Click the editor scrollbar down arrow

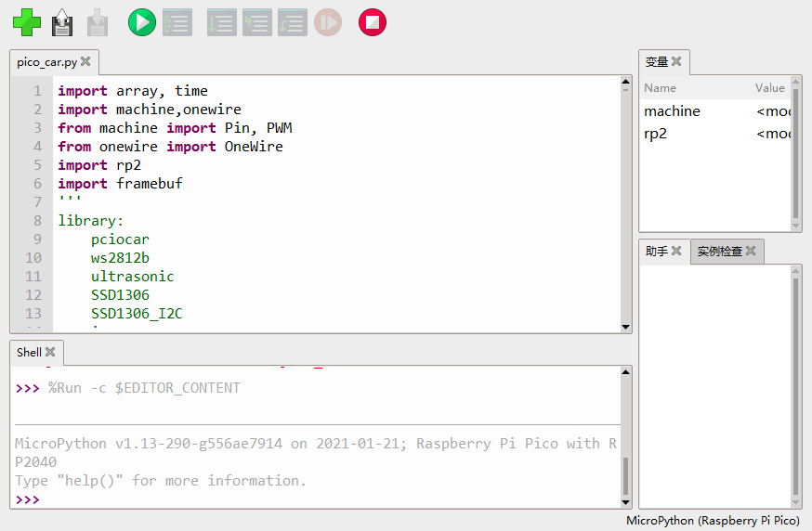[x=625, y=327]
